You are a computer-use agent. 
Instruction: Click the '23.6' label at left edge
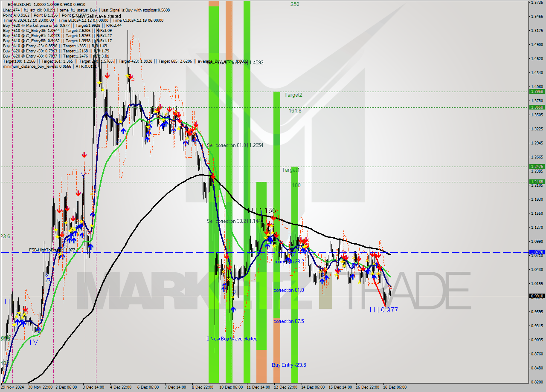click(5, 236)
